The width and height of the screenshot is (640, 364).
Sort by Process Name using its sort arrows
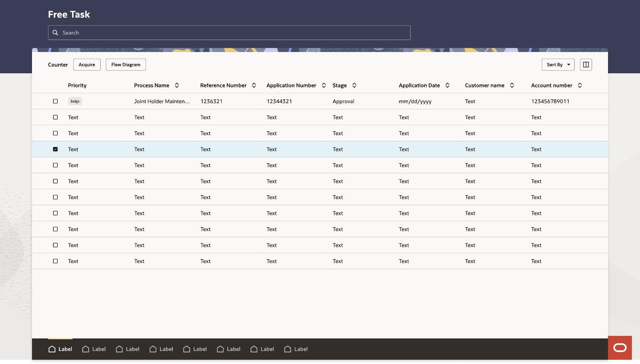point(177,86)
